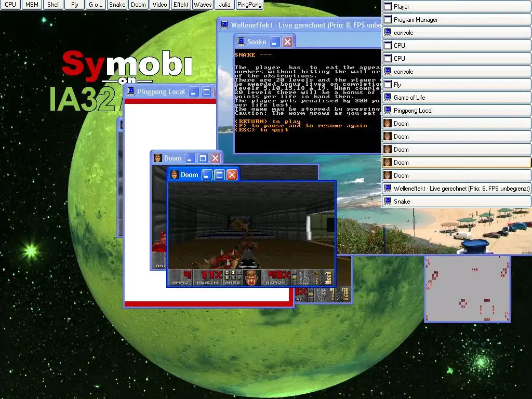Viewport: 532px width, 399px height.
Task: Launch the Waves demo button
Action: (203, 5)
